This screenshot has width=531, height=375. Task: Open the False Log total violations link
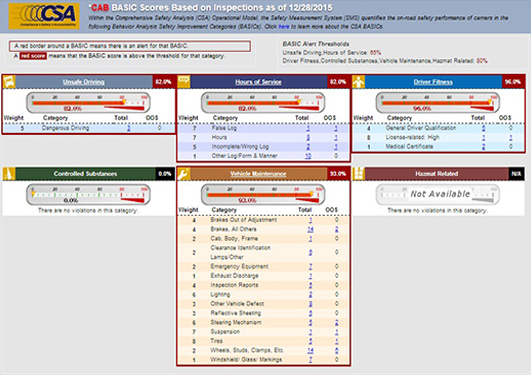(x=308, y=128)
